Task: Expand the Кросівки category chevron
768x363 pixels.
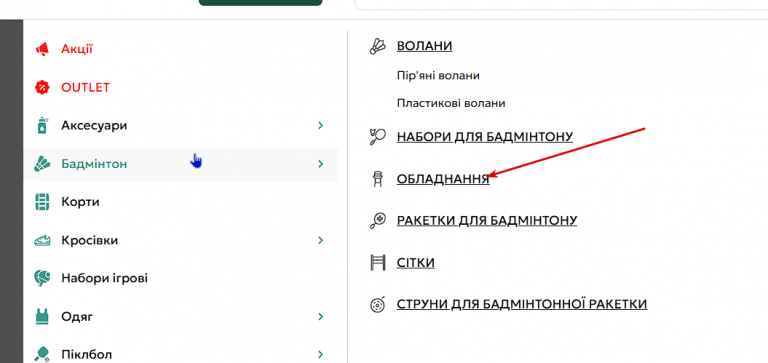Action: (x=321, y=241)
